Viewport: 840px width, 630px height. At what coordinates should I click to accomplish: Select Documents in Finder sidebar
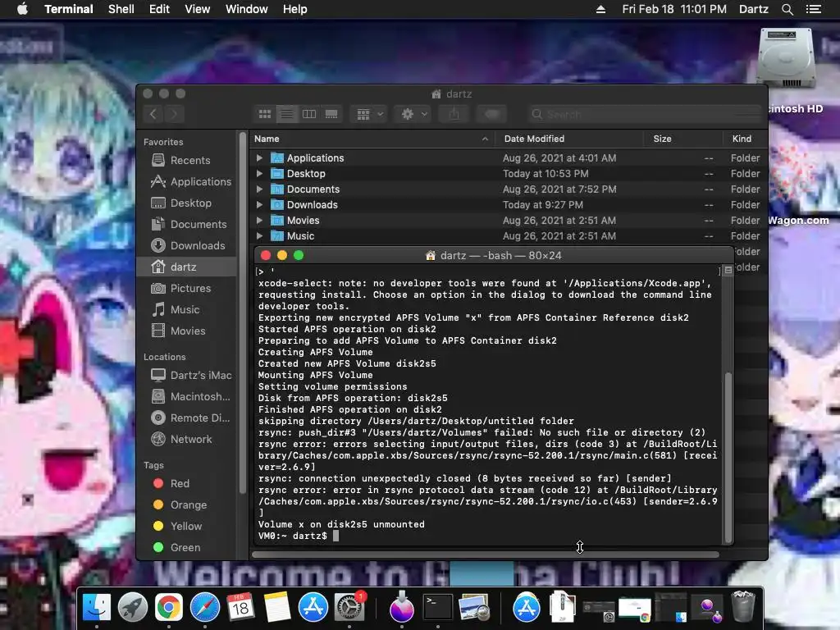186,225
